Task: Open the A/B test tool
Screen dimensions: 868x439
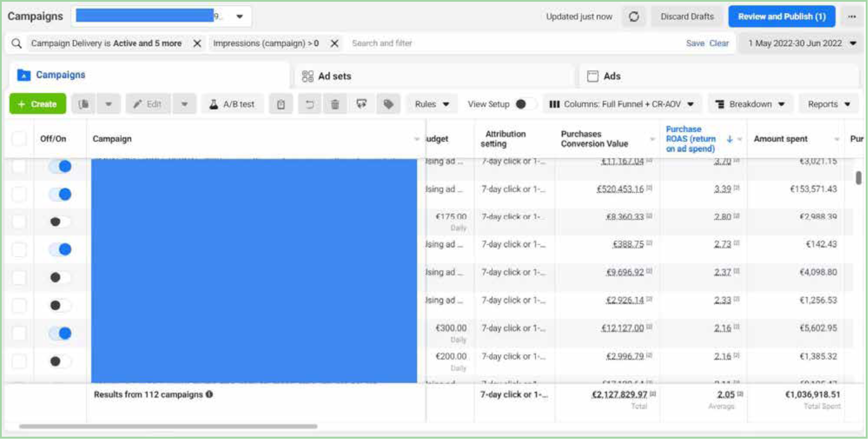Action: pyautogui.click(x=232, y=105)
